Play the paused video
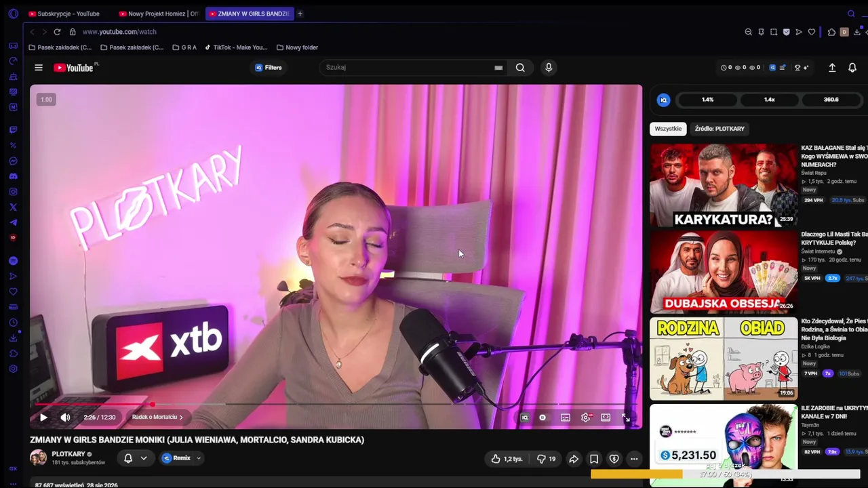The width and height of the screenshot is (868, 488). (x=43, y=418)
